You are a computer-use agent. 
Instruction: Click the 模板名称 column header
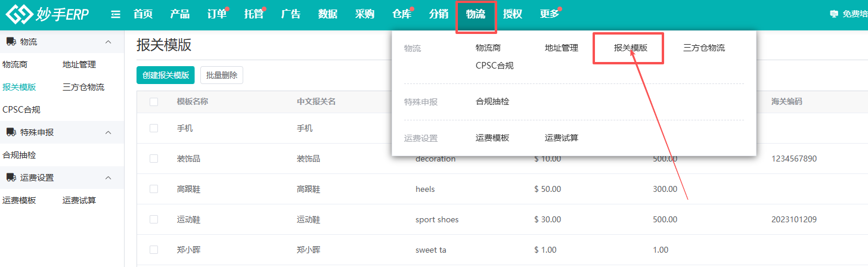pos(193,101)
